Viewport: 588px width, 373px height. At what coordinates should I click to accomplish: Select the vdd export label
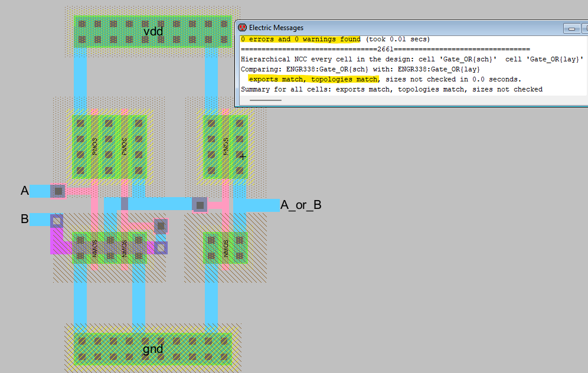click(153, 31)
